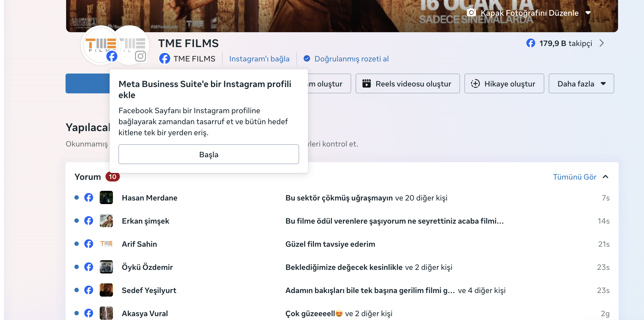Open Hasan Merdane avatar thumbnail
Screen dimensions: 644x320
point(106,197)
